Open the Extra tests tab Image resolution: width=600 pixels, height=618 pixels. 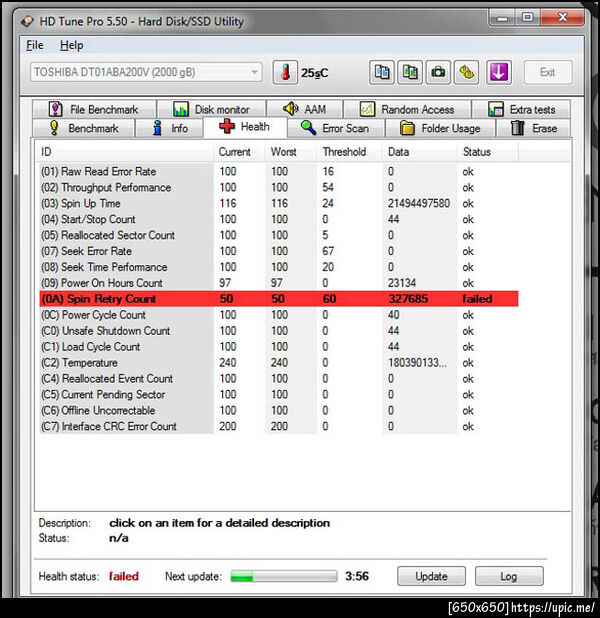[x=521, y=109]
